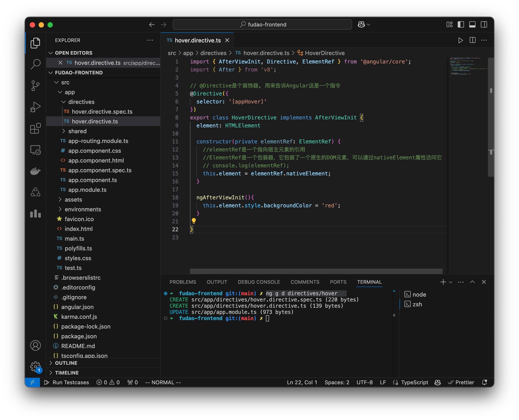Select the DEBUG CONSOLE tab in panel
The width and height of the screenshot is (519, 420).
click(258, 281)
